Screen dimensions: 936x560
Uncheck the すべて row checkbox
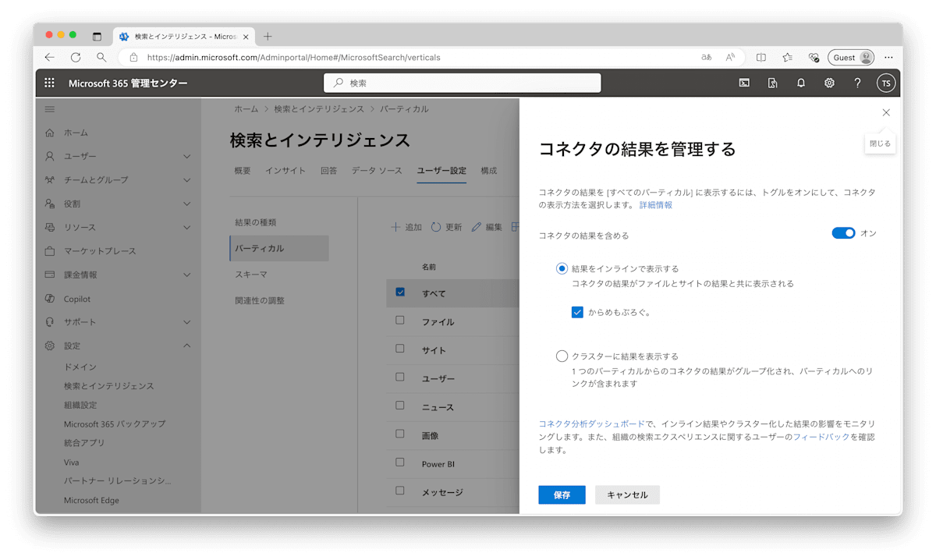(400, 292)
